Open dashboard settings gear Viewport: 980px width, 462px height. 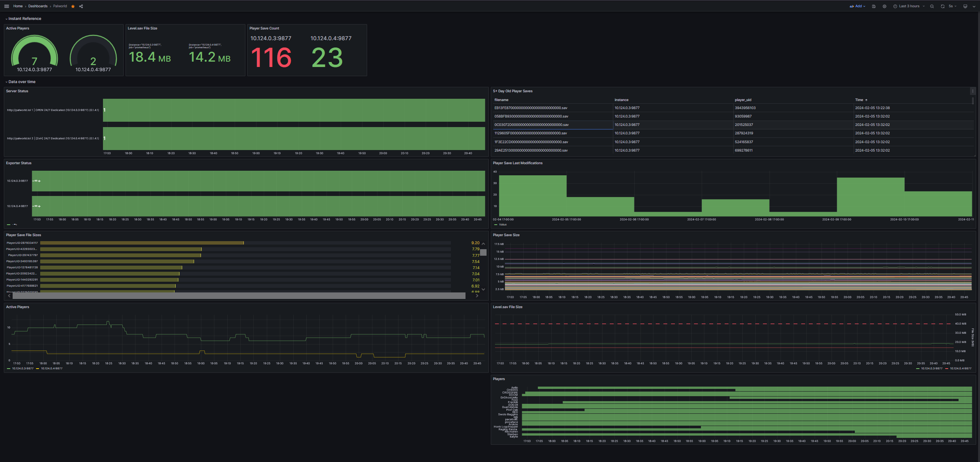(884, 6)
